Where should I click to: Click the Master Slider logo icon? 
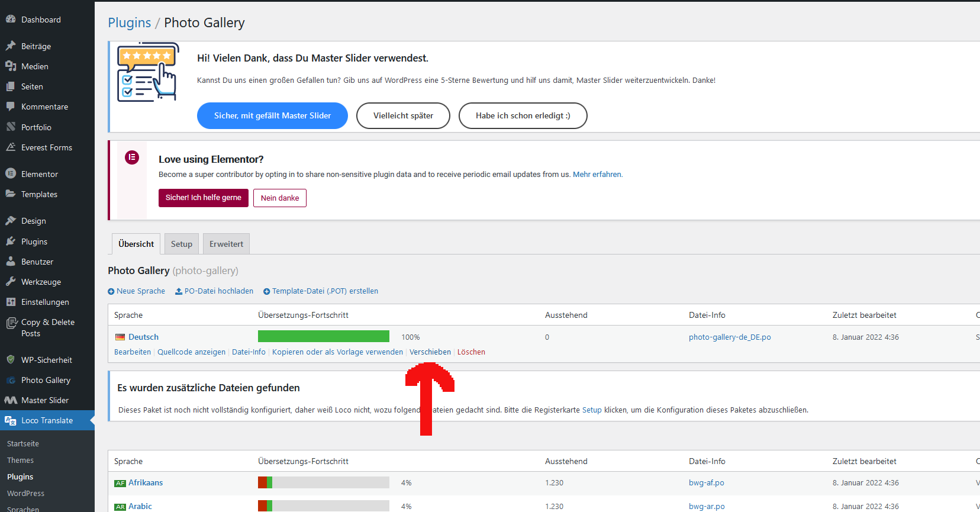[x=11, y=400]
